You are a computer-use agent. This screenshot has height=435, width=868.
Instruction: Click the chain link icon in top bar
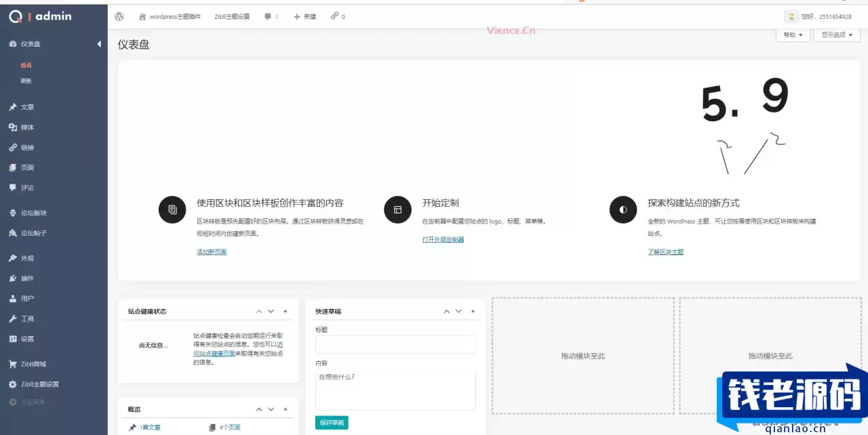click(x=334, y=16)
